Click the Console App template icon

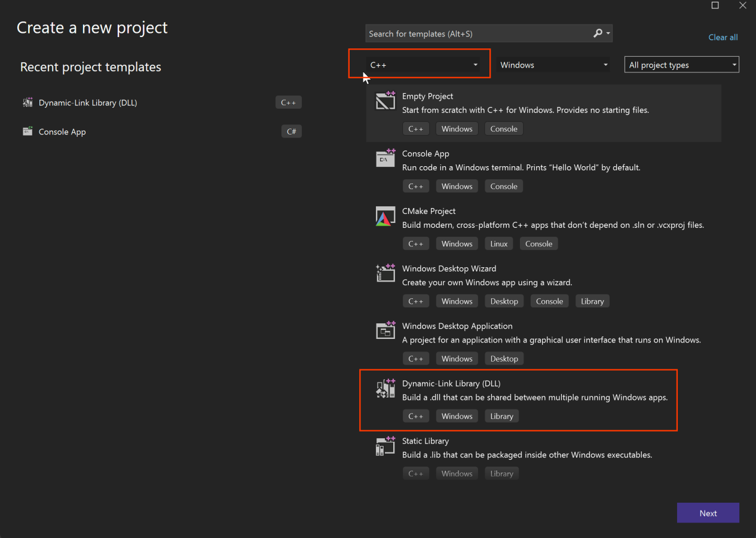pos(385,158)
